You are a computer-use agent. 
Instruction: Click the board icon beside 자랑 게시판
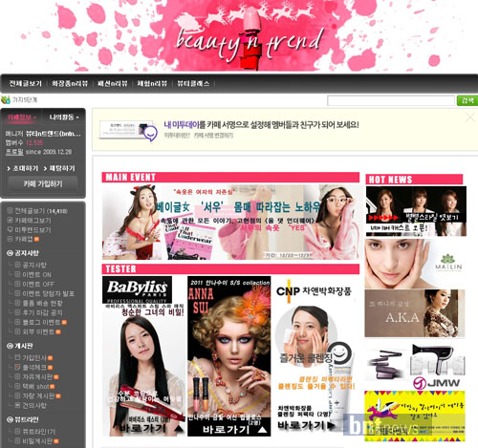pyautogui.click(x=17, y=395)
